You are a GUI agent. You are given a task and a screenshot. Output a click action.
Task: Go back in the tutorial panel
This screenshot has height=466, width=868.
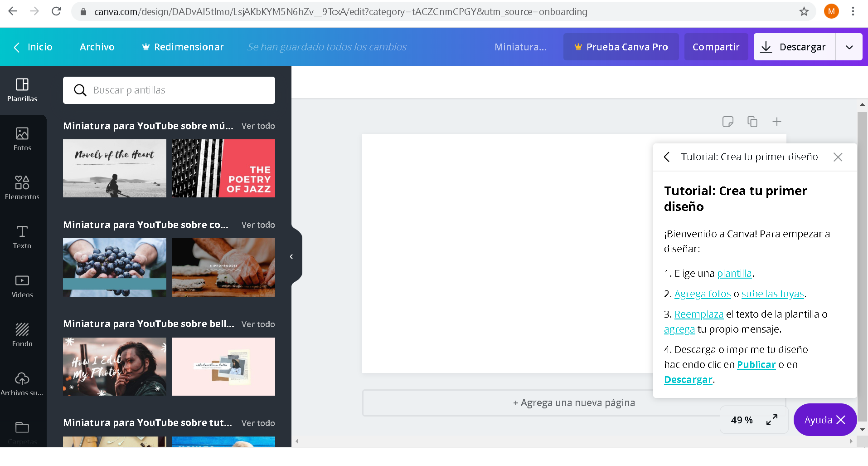[x=667, y=157]
